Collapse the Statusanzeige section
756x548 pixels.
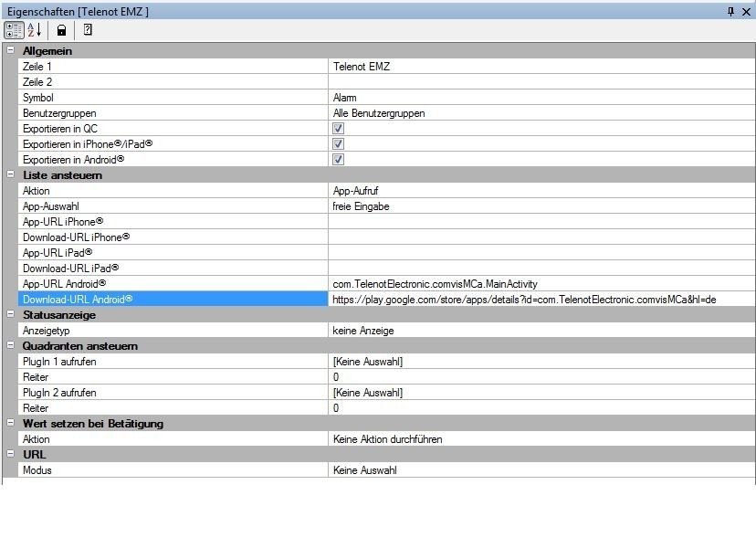[x=10, y=314]
